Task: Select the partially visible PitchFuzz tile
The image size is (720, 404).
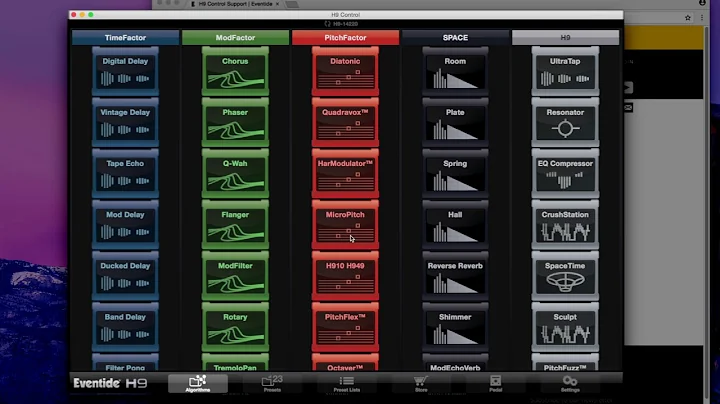Action: [x=565, y=363]
